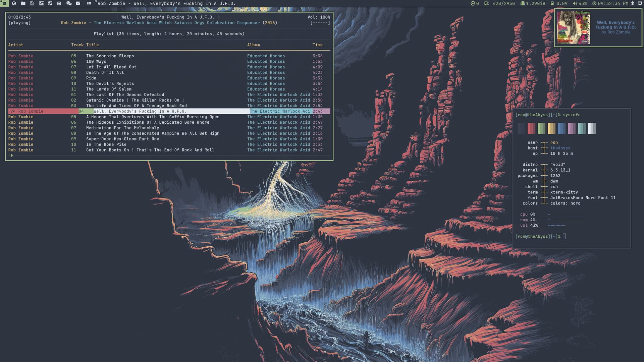Click the notification song title text

[x=615, y=25]
